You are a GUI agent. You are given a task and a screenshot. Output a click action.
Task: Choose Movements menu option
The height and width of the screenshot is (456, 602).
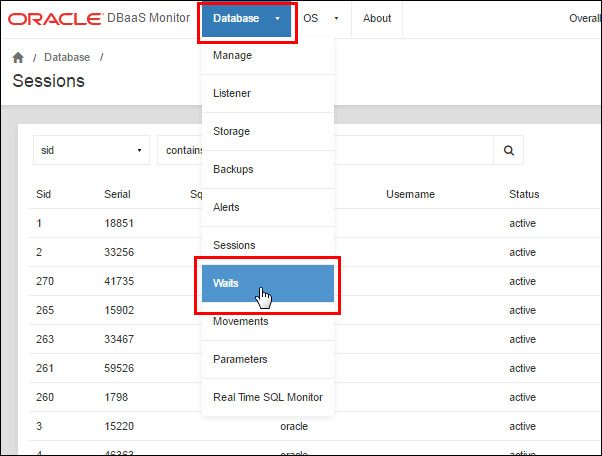(x=241, y=321)
